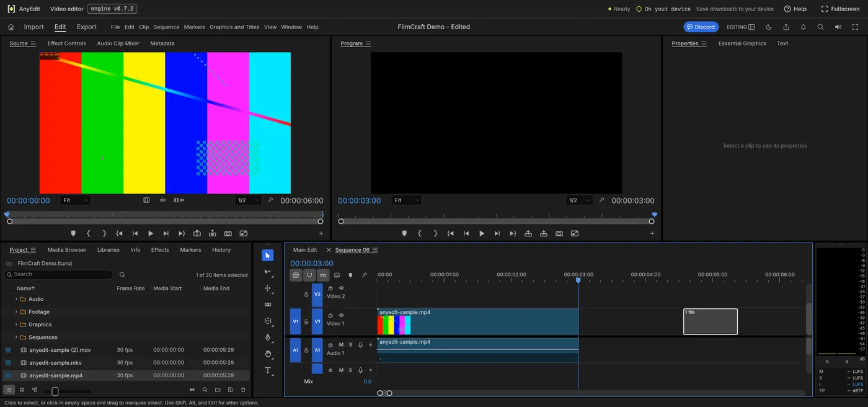The image size is (868, 407).
Task: Toggle timeline snap magnet button
Action: click(x=309, y=275)
